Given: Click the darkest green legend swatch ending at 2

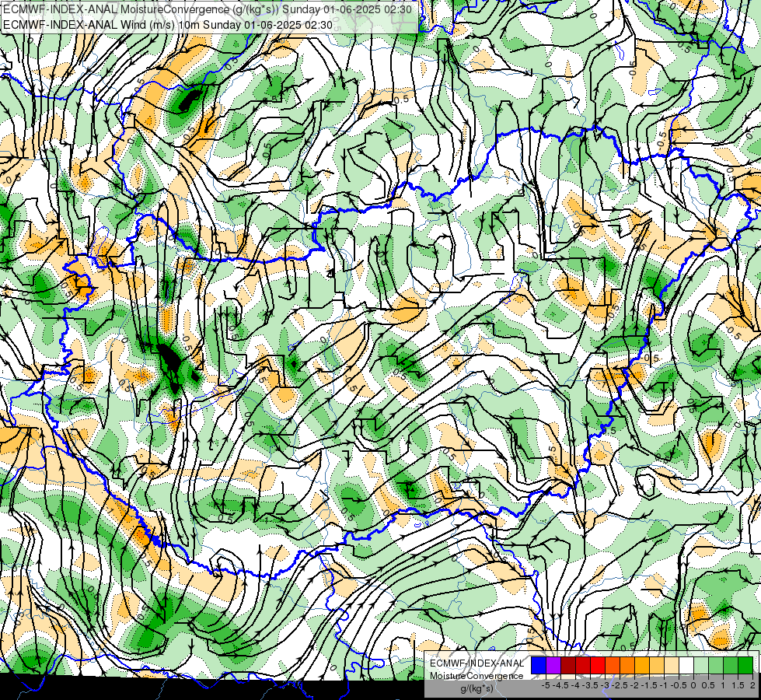Looking at the screenshot, I should [745, 665].
